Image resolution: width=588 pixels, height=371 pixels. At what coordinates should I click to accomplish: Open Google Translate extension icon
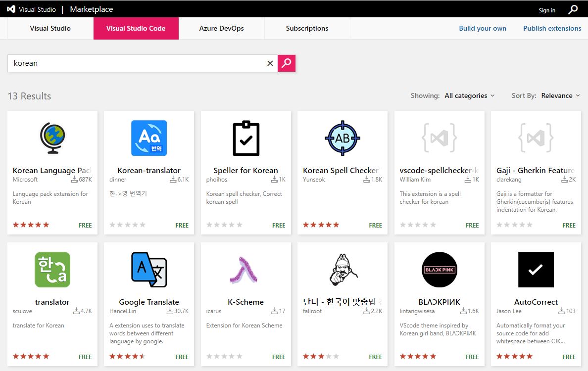[x=149, y=270]
